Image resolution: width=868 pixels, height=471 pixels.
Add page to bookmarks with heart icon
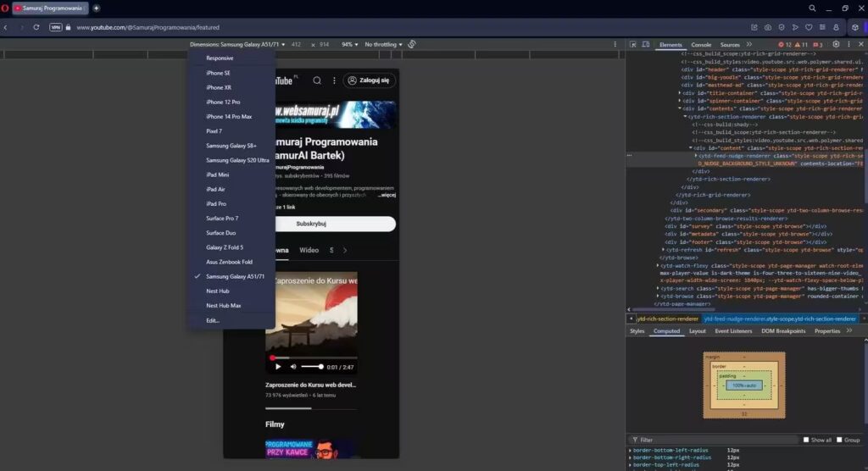809,27
